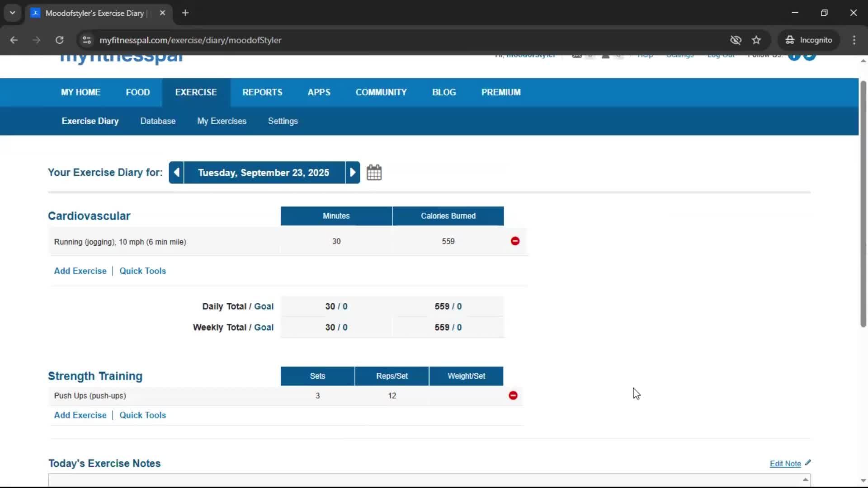Click the date Tuesday, September 23, 2025

(264, 173)
